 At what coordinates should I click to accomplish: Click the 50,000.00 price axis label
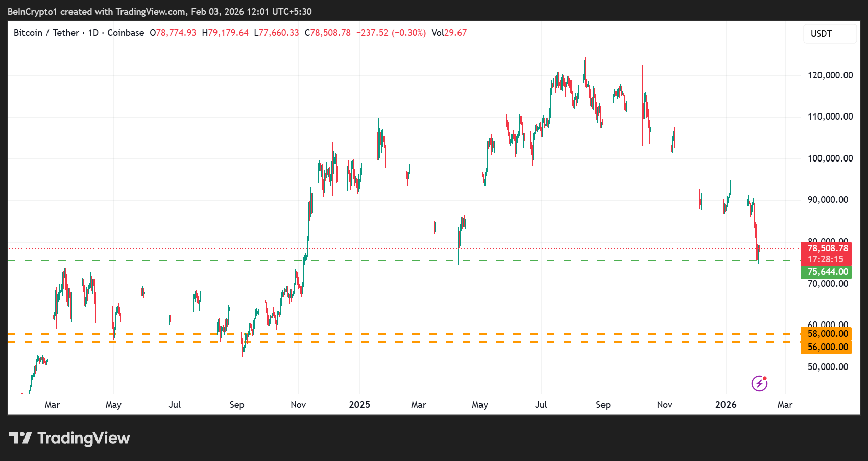827,367
